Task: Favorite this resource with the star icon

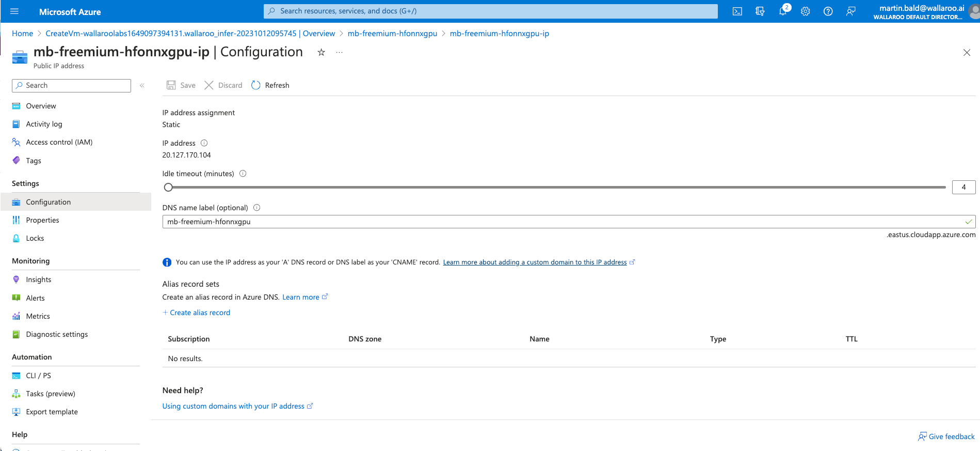Action: [x=321, y=52]
